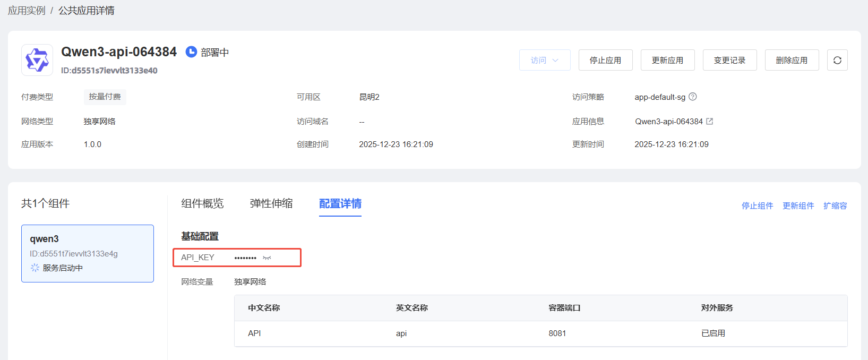Select the 配置详情 tab
This screenshot has height=360, width=868.
tap(340, 203)
